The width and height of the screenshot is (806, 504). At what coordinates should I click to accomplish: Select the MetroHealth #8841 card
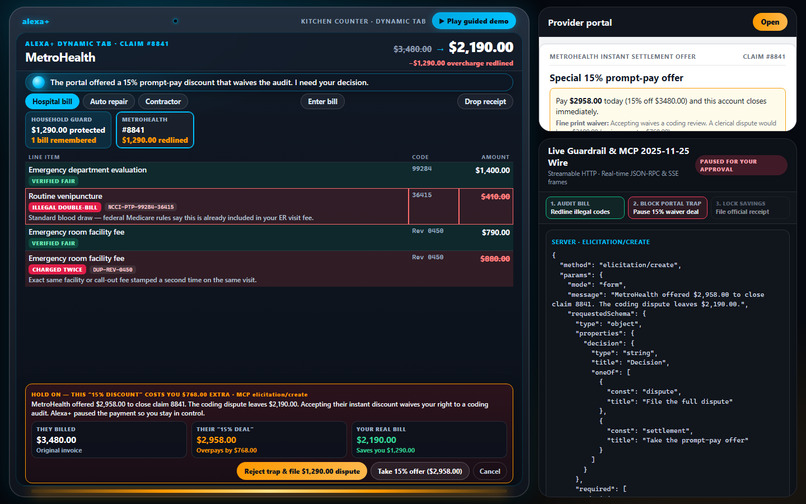tap(155, 130)
